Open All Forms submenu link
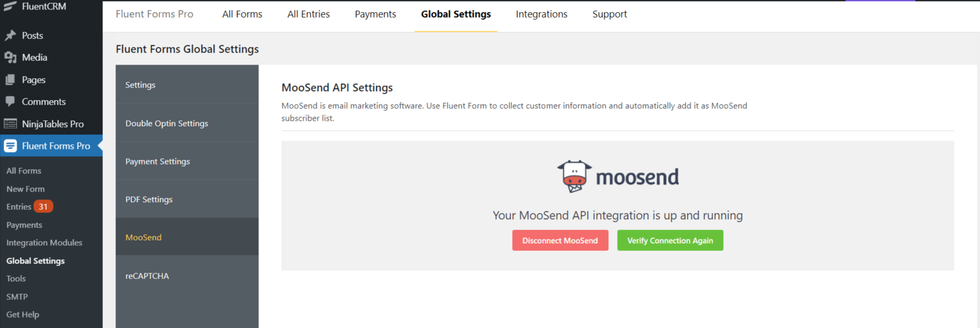Screen dimensions: 980x328 pyautogui.click(x=23, y=171)
